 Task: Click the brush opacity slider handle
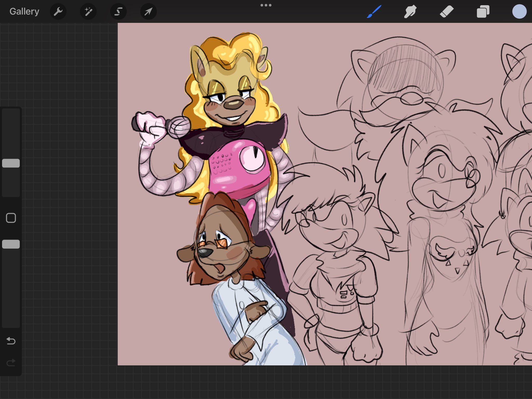(11, 244)
